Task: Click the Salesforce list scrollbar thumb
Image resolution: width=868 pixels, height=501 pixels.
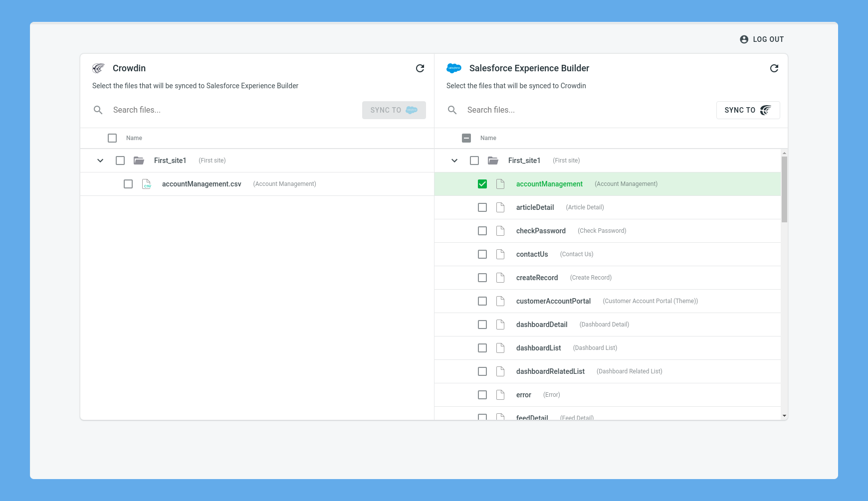Action: pos(784,189)
